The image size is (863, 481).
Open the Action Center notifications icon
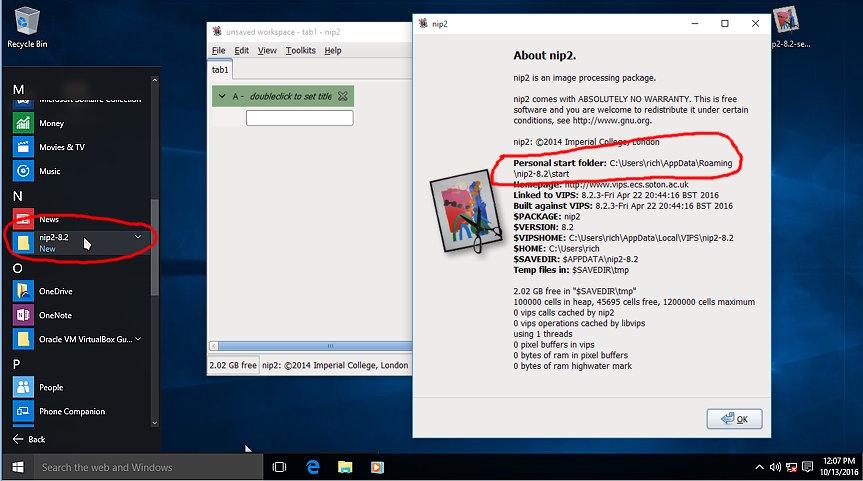[807, 467]
